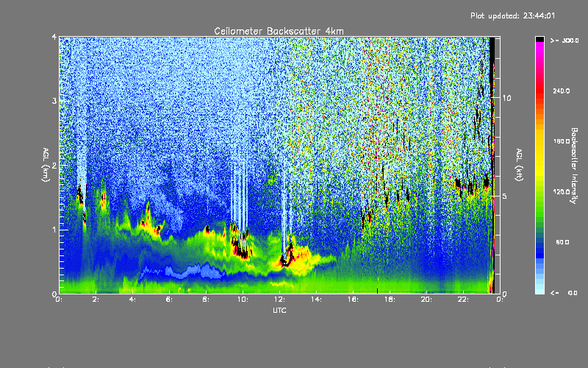
Task: Click the "180.0" colorbar value
Action: (x=562, y=141)
